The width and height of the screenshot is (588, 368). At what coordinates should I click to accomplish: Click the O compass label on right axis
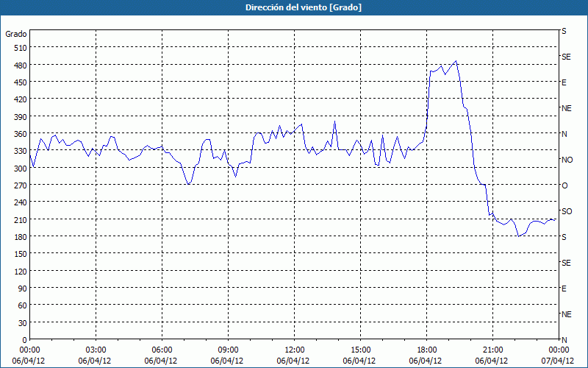click(x=564, y=185)
